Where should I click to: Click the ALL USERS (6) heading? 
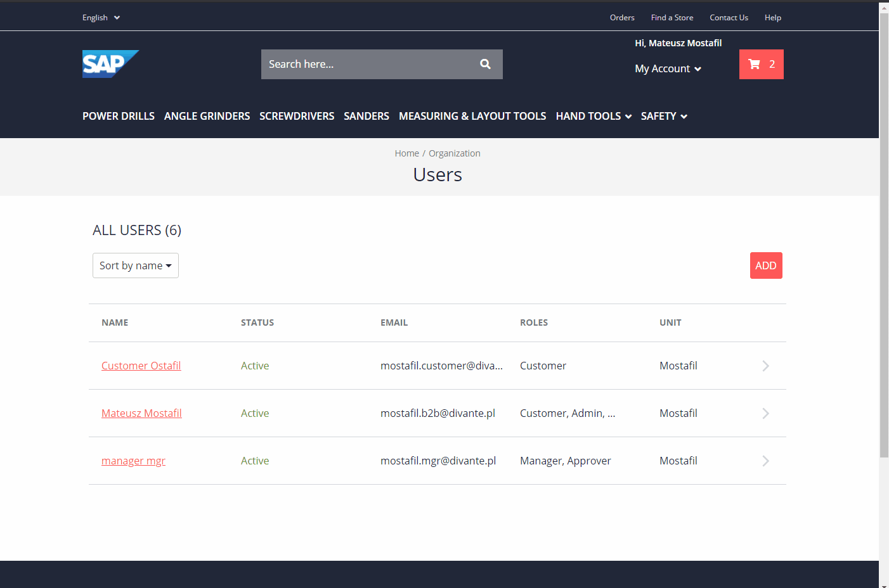coord(137,230)
